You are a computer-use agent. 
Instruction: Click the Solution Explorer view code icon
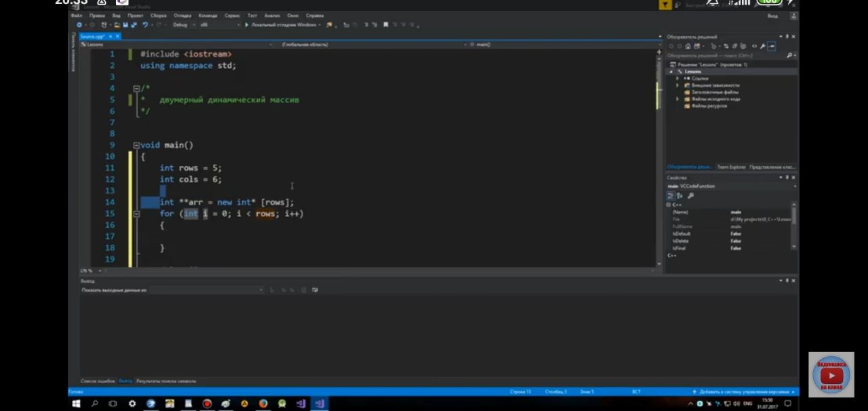(755, 47)
